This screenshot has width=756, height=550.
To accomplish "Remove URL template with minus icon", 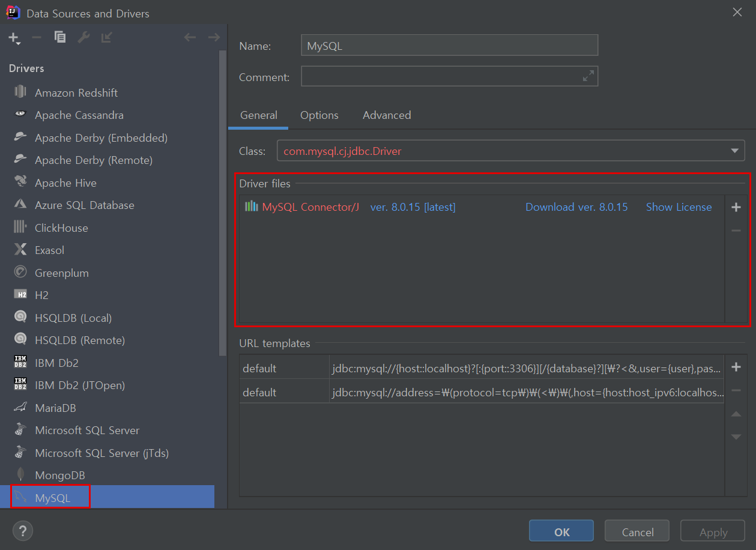I will (736, 391).
